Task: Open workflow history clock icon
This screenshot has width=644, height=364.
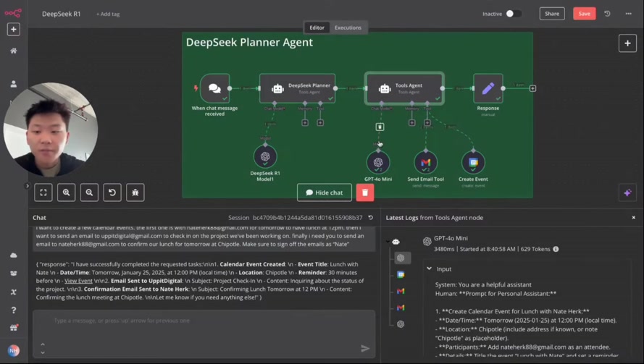Action: [607, 14]
